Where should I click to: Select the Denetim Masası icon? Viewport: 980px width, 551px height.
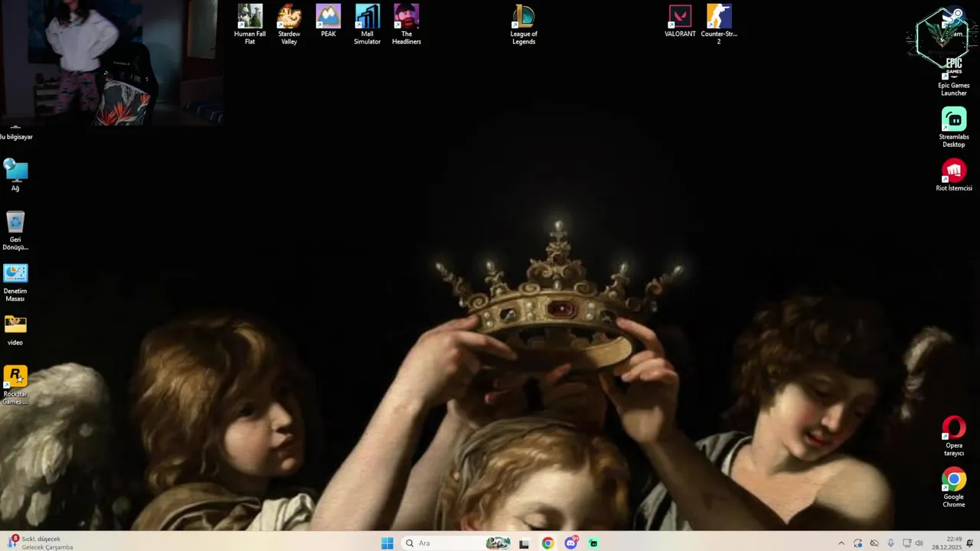click(15, 282)
